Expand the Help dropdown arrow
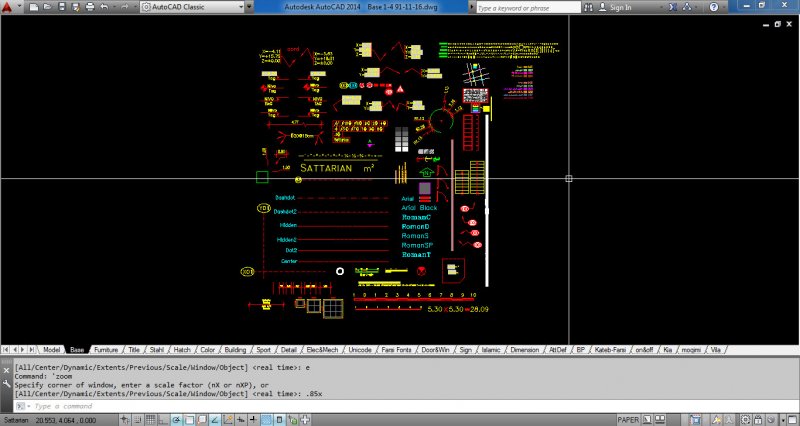This screenshot has height=426, width=800. point(724,7)
